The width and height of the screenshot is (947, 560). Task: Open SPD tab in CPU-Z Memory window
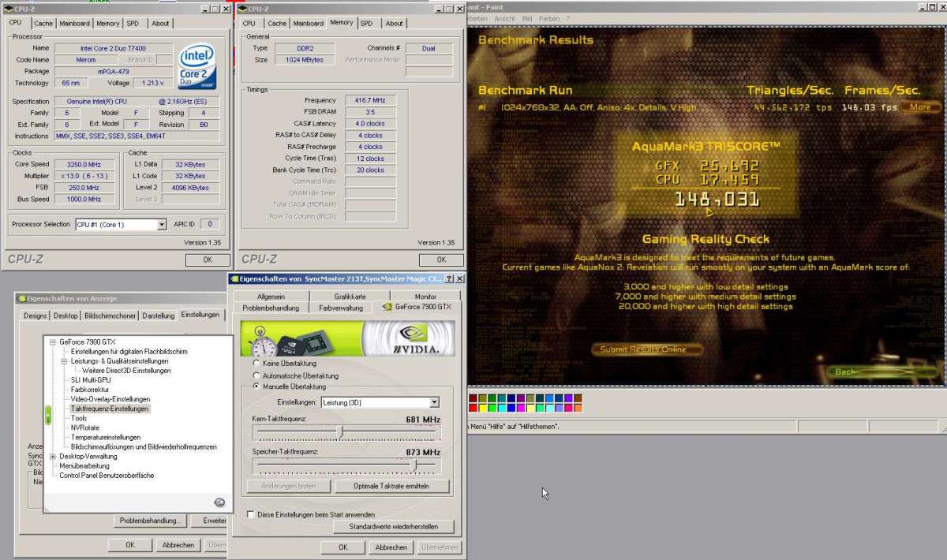[x=366, y=24]
